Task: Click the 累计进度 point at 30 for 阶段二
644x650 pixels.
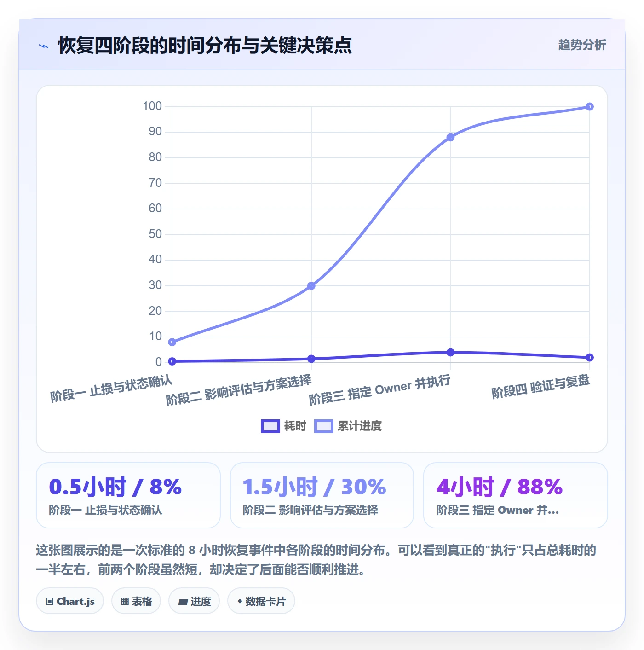Action: pos(311,286)
